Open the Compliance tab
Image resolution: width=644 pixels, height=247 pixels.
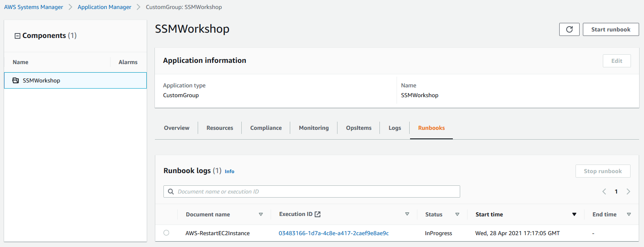(266, 128)
